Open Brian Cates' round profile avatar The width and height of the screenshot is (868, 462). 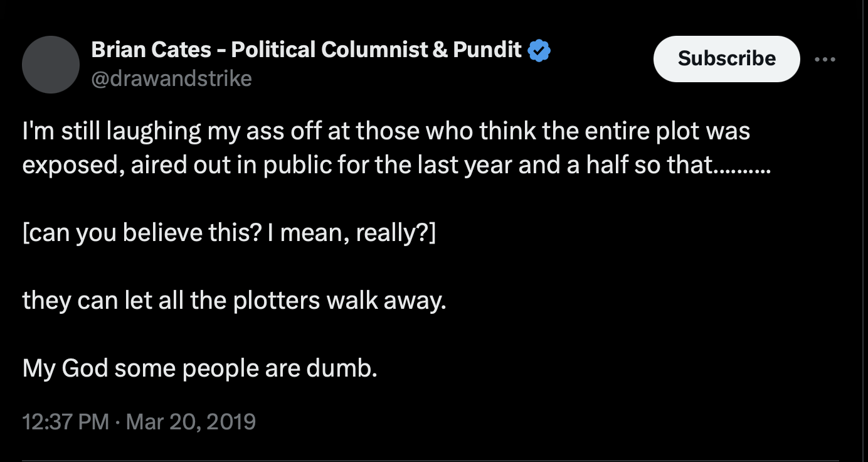(51, 65)
